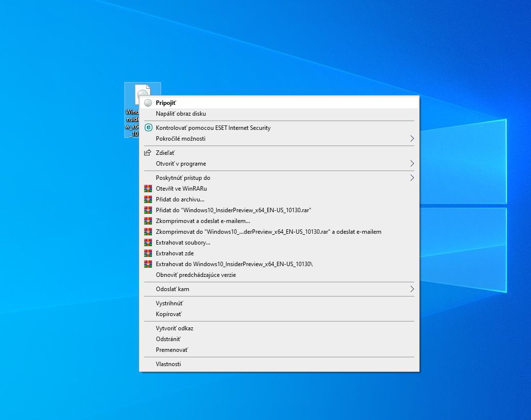Expand the Otvoriť v programe submenu arrow
This screenshot has width=531, height=420.
(412, 164)
